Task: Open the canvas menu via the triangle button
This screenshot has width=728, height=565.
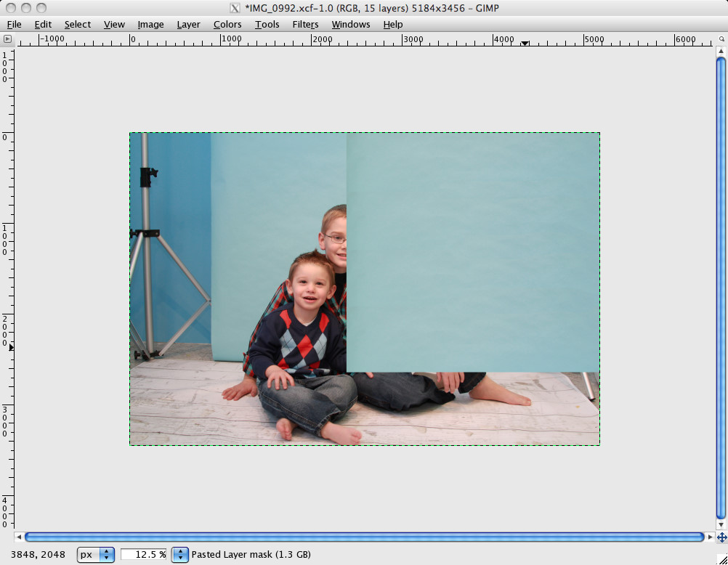Action: (7, 39)
